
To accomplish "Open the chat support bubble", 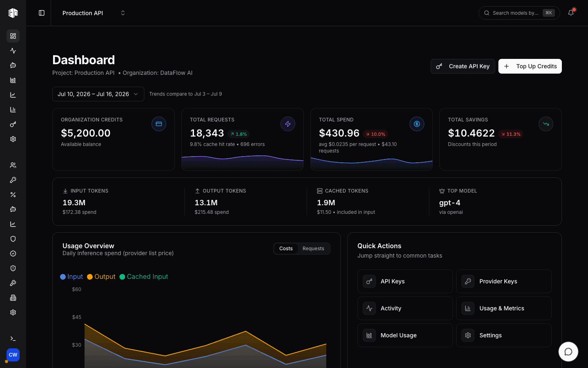I will tap(568, 352).
